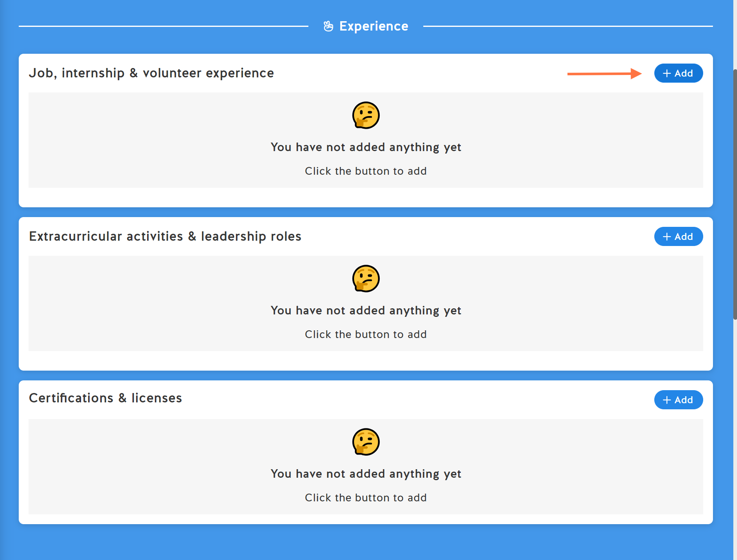Add a certification or license

pyautogui.click(x=678, y=400)
